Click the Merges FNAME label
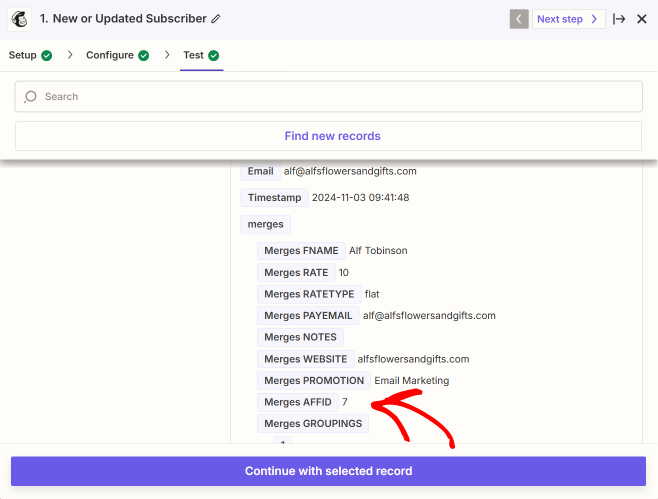Screen dimensions: 658x499 (301, 251)
